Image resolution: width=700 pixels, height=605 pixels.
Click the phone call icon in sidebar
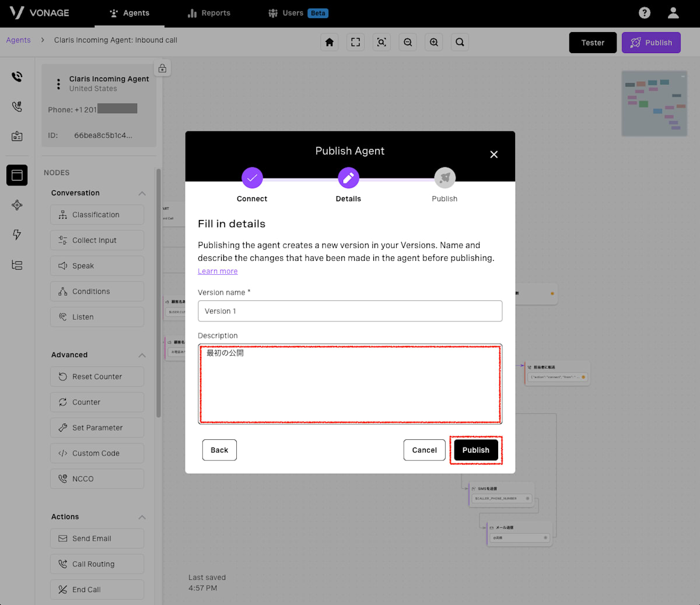17,76
